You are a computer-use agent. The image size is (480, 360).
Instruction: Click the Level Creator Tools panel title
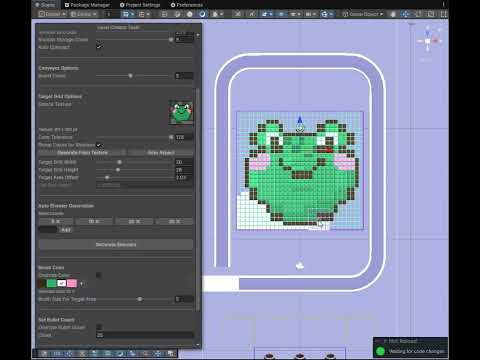coord(118,28)
